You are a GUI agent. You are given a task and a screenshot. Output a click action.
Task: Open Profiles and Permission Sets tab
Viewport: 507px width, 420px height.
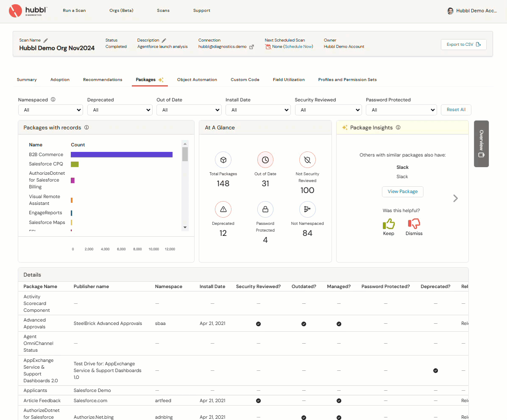click(x=347, y=80)
